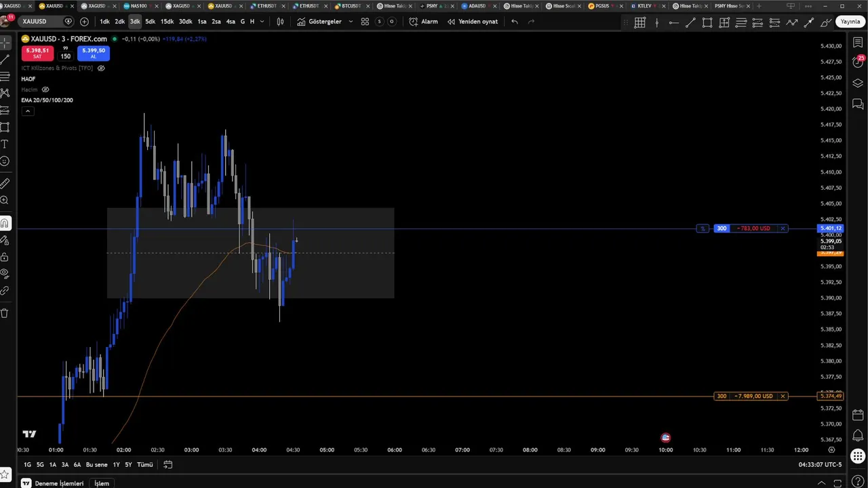Screen dimensions: 868x488
Task: Click Yeniden oynat replay button
Action: pyautogui.click(x=472, y=22)
